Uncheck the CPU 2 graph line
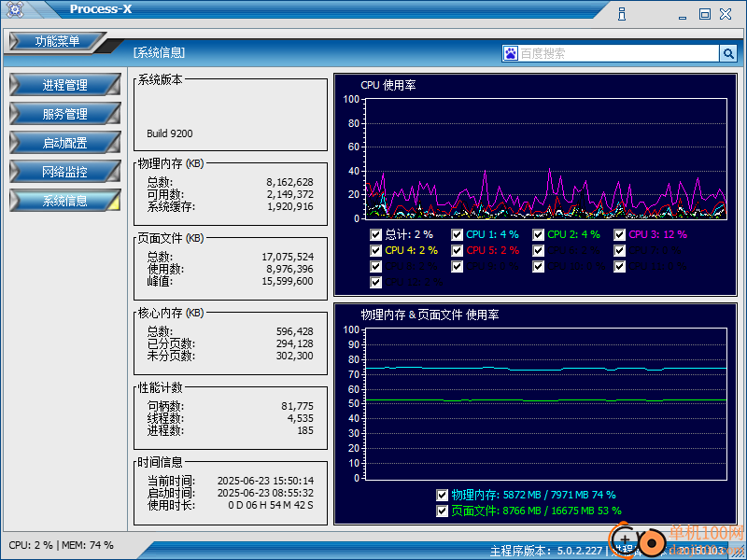 click(539, 234)
